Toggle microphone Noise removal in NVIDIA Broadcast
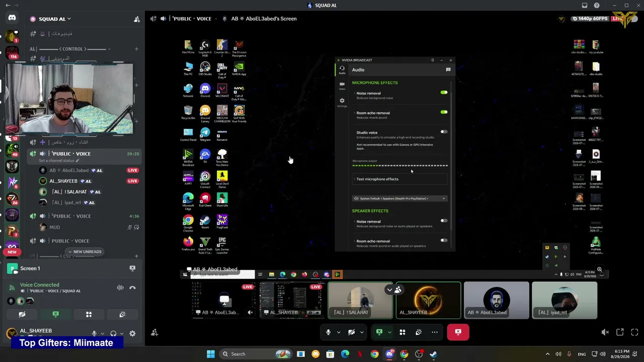The image size is (644, 362). pos(444,93)
